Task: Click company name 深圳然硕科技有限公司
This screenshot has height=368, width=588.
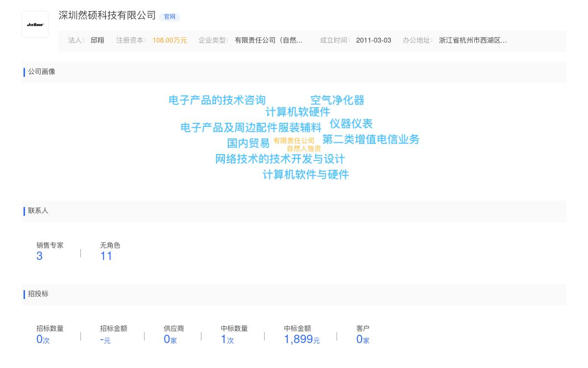Action: (x=107, y=16)
